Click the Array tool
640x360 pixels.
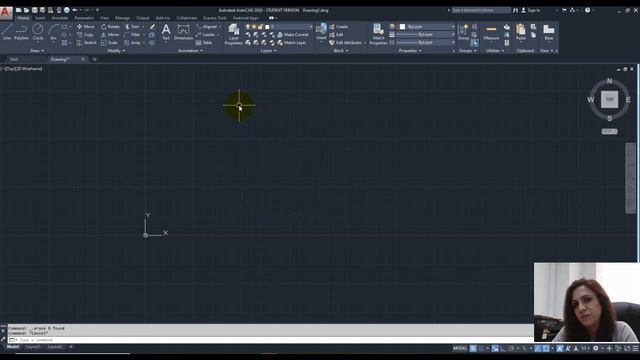[x=133, y=42]
